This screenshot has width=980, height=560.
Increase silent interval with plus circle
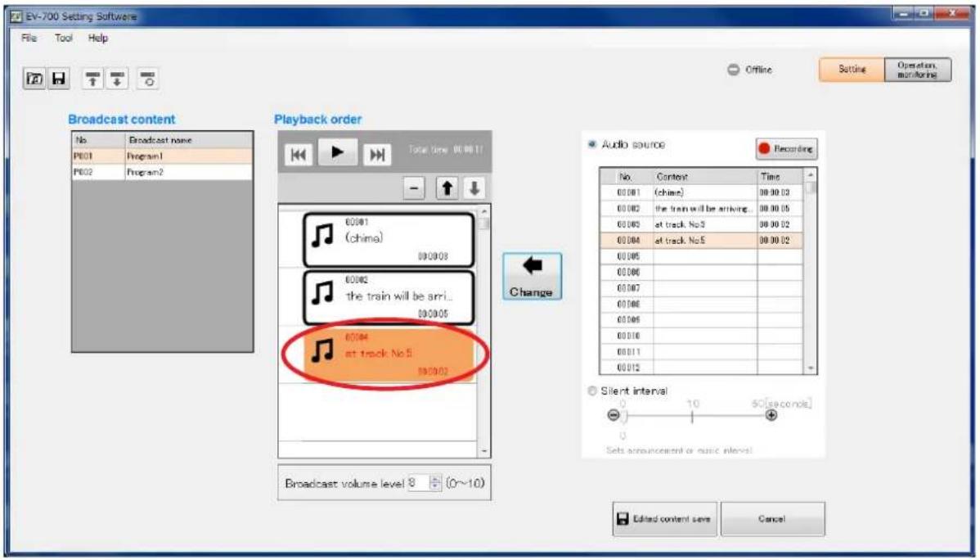(x=771, y=415)
